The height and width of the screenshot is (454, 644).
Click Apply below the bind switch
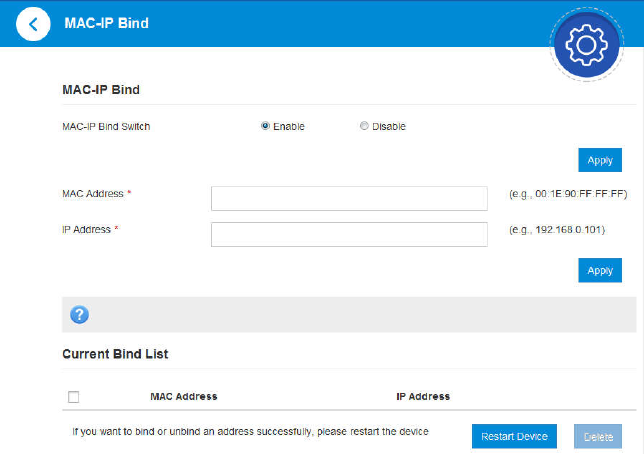[x=599, y=160]
